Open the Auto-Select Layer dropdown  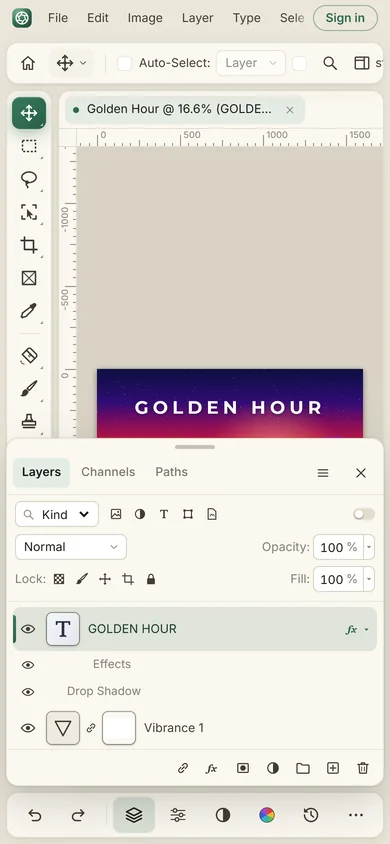click(x=251, y=64)
